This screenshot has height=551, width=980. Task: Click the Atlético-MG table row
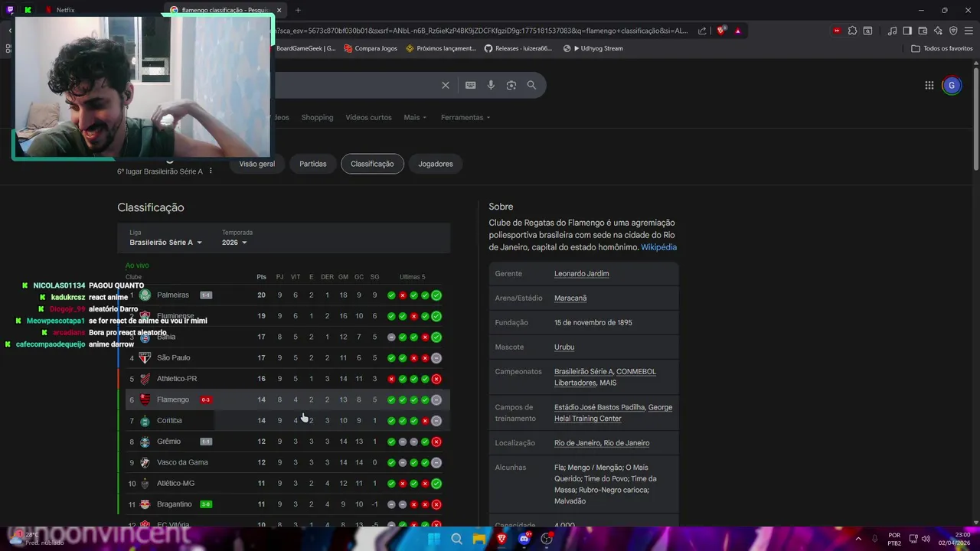coord(283,483)
